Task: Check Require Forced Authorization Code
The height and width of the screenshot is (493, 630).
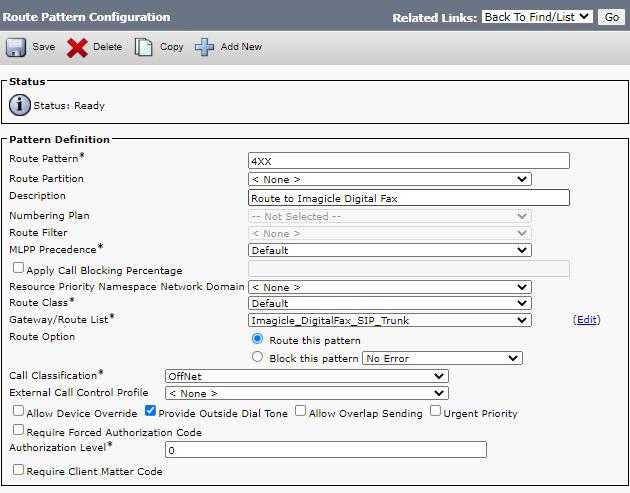Action: (x=18, y=431)
